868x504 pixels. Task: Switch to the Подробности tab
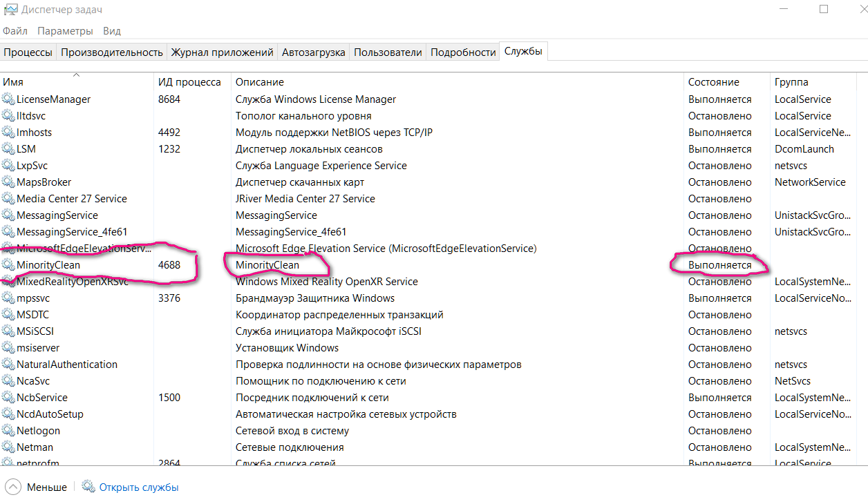coord(463,52)
